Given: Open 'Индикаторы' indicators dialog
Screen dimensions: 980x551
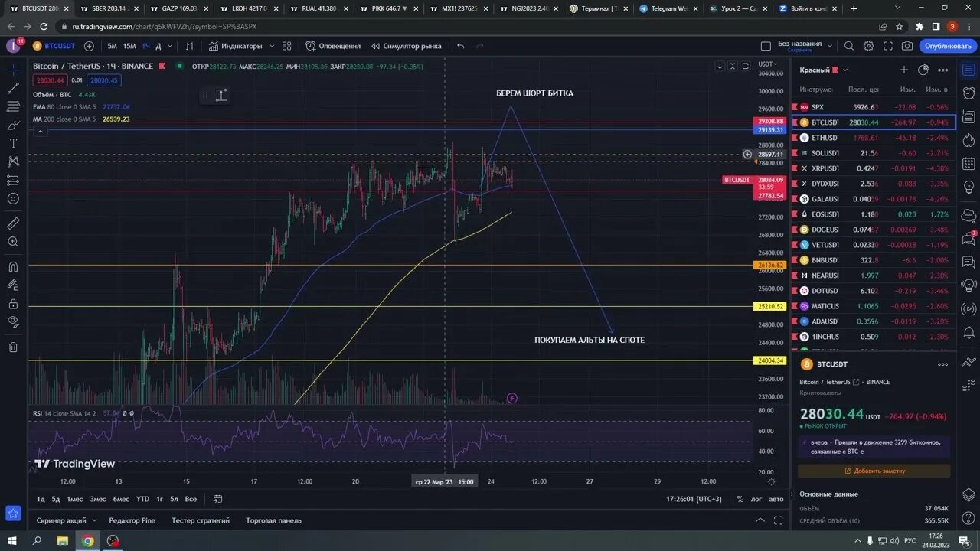Looking at the screenshot, I should coord(235,46).
